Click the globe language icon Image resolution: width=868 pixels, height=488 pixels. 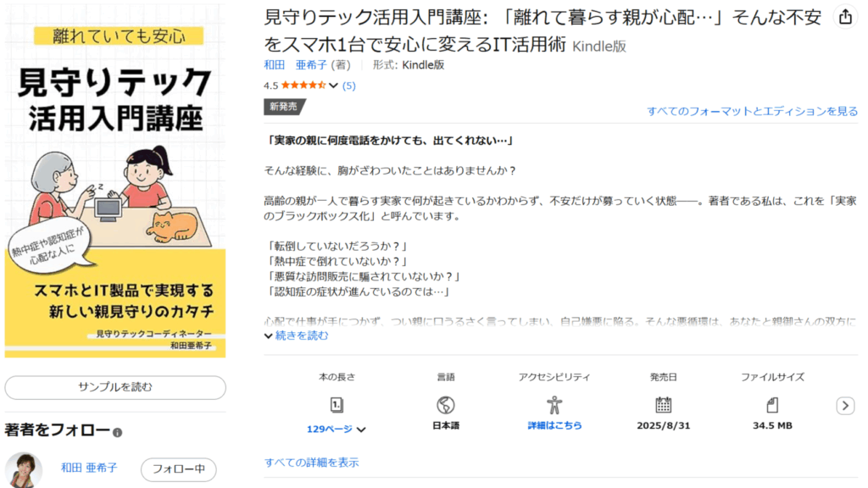point(446,405)
